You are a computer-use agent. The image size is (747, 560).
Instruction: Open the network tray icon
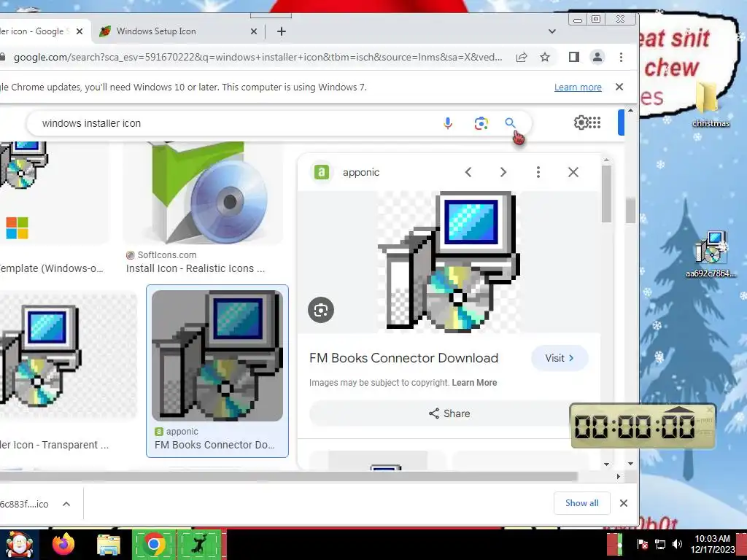click(659, 544)
